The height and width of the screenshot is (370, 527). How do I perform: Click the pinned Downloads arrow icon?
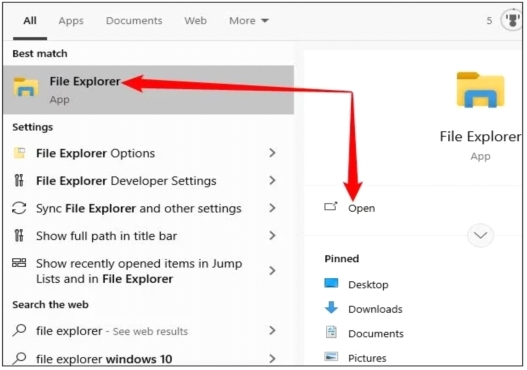point(331,307)
